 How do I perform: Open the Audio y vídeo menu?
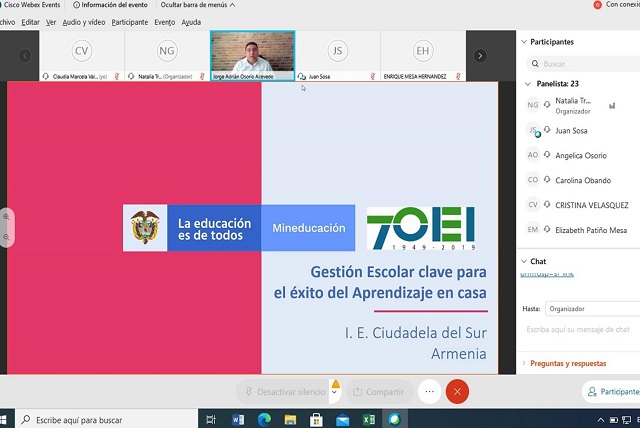pos(84,22)
